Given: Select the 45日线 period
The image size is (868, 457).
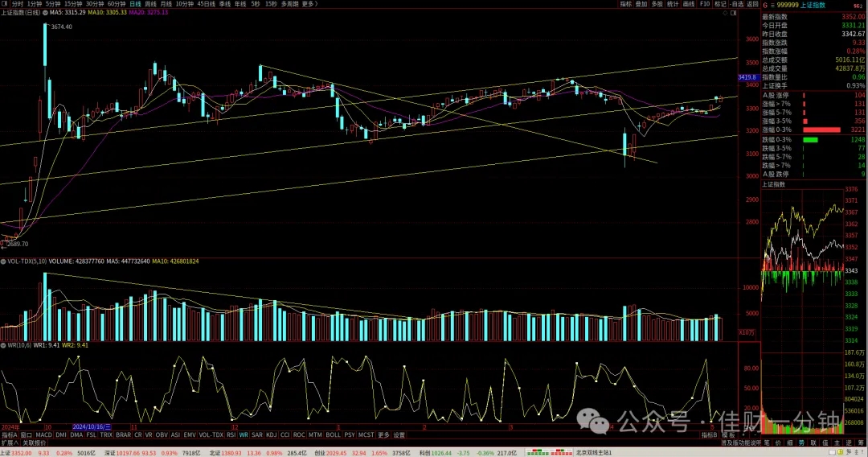Looking at the screenshot, I should [206, 4].
